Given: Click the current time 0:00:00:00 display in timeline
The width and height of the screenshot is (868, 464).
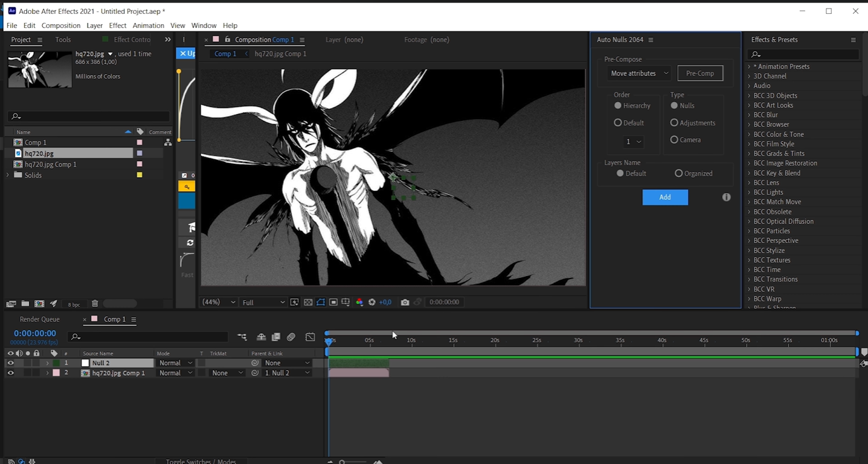Looking at the screenshot, I should point(35,333).
